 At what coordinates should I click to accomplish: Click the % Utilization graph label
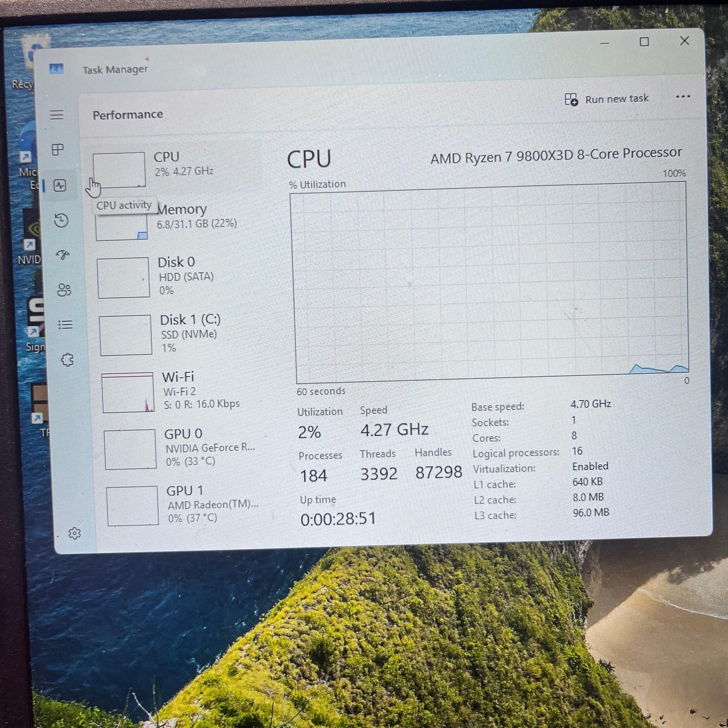[317, 184]
